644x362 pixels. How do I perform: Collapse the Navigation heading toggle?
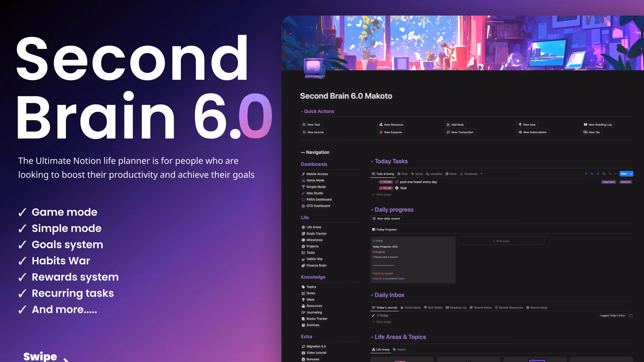(303, 152)
